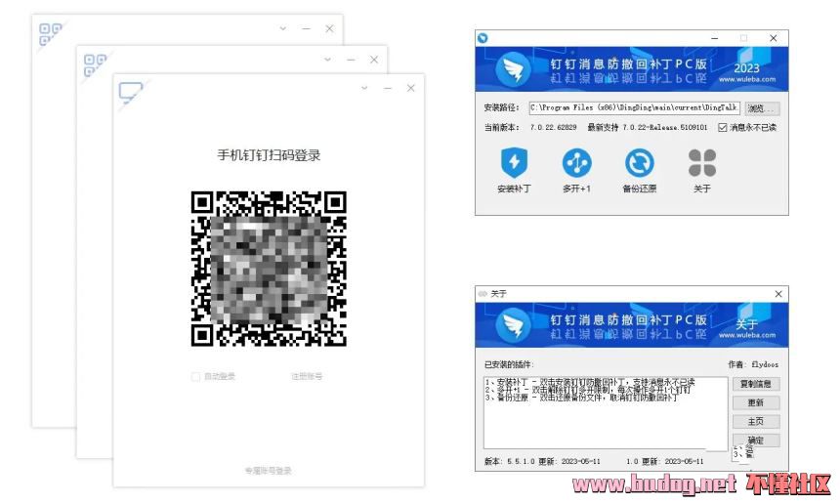Click the www.wuleba.com text under 2023
This screenshot has height=504, width=840.
click(747, 79)
